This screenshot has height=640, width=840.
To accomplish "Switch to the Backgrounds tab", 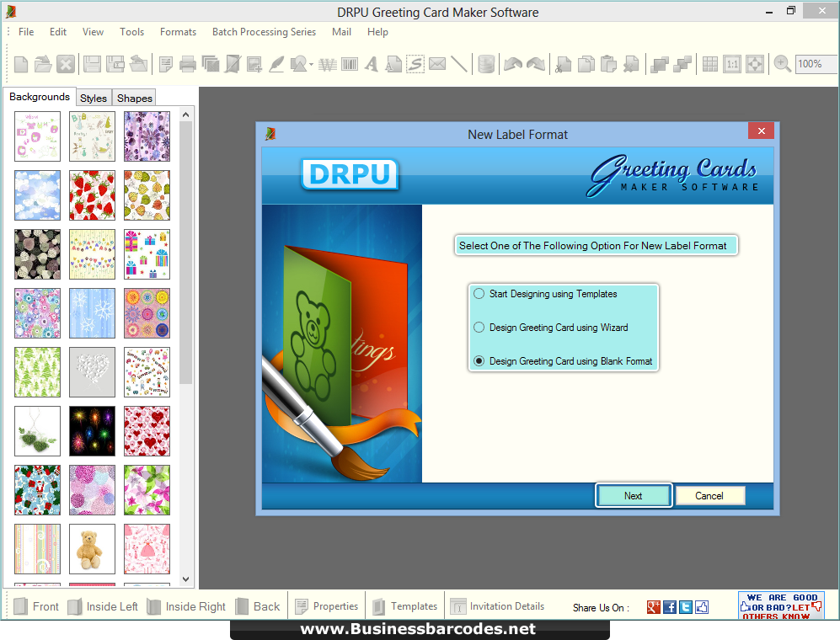I will (40, 96).
